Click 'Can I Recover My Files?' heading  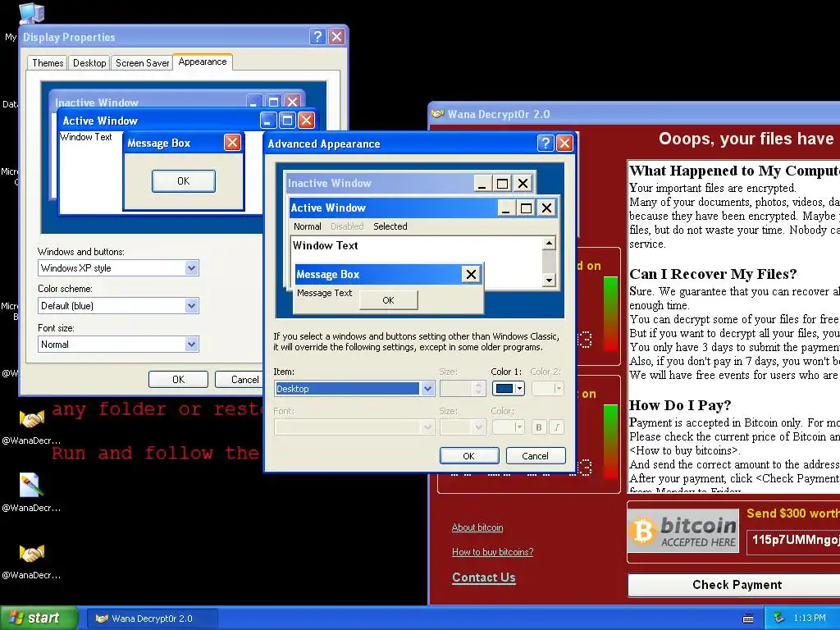tap(713, 274)
